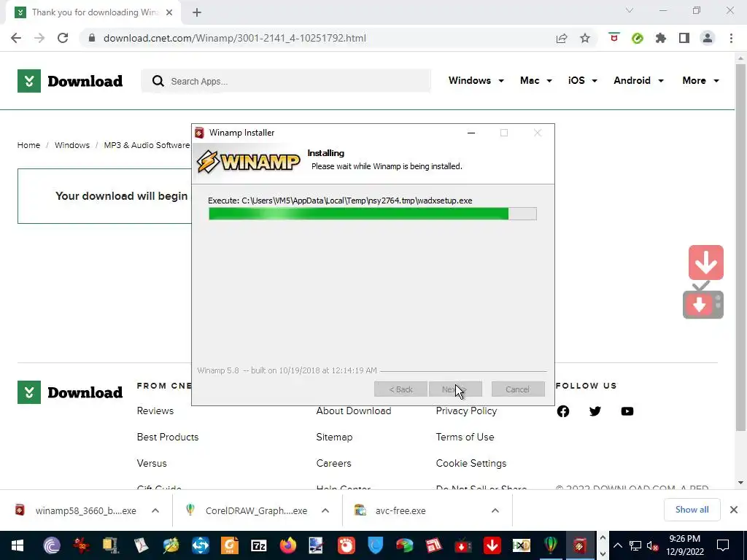The image size is (747, 560).
Task: Go back with browser back arrow
Action: [x=16, y=38]
